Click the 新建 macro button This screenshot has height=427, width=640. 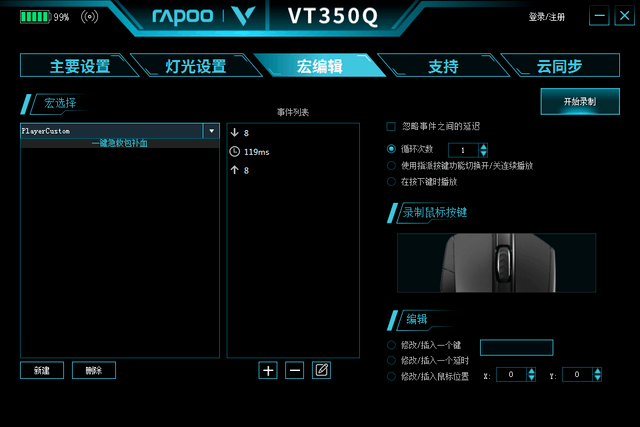(x=42, y=370)
